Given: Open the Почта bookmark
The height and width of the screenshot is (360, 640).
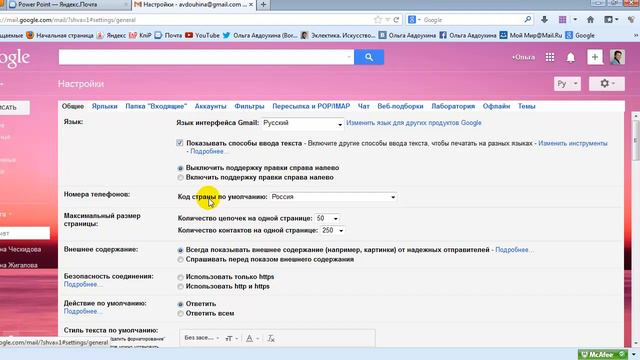Looking at the screenshot, I should [168, 36].
